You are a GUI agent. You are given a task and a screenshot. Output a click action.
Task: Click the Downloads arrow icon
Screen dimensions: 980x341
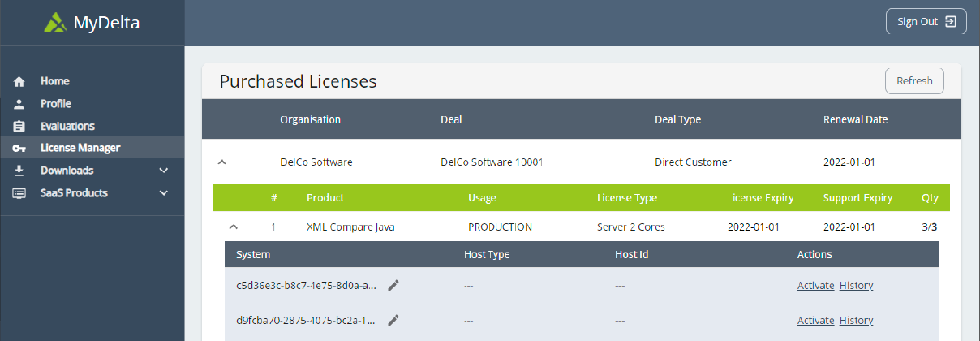(x=19, y=170)
